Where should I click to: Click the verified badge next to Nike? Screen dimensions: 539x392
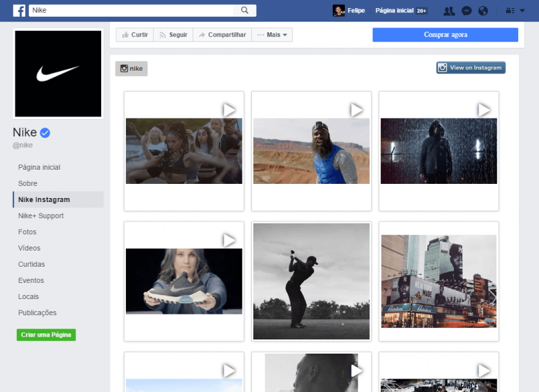coord(45,133)
